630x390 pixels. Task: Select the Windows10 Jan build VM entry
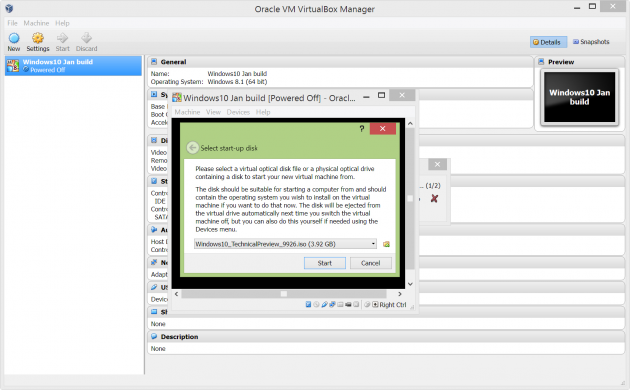(73, 65)
